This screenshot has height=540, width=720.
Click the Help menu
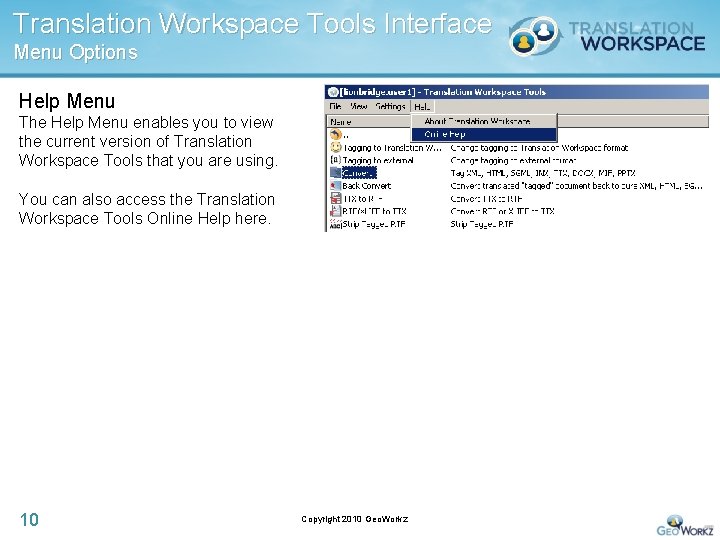[422, 107]
